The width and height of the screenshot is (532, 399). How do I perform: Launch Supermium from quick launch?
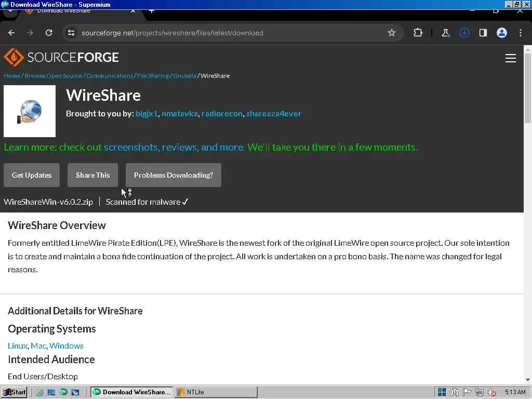click(63, 392)
